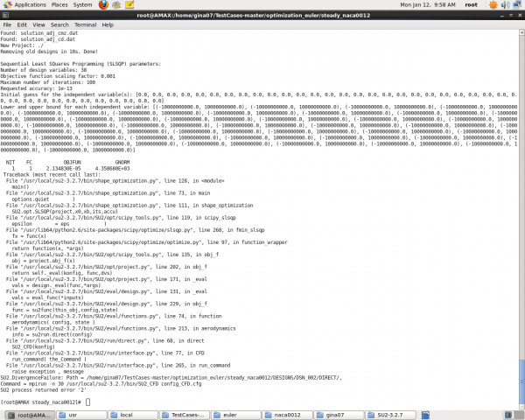This screenshot has width=525, height=420.
Task: Click the 'Command = mpirun -n 30' line
Action: (101, 383)
